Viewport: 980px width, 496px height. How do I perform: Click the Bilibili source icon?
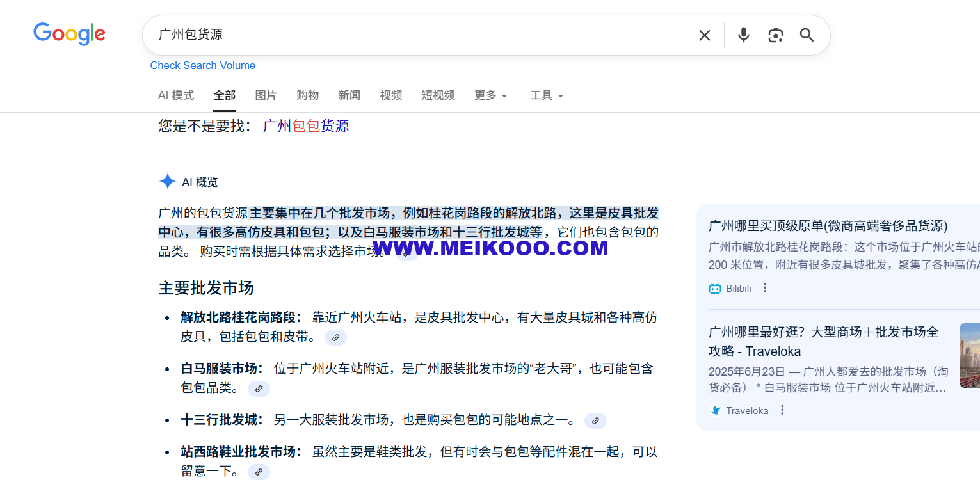pos(715,288)
